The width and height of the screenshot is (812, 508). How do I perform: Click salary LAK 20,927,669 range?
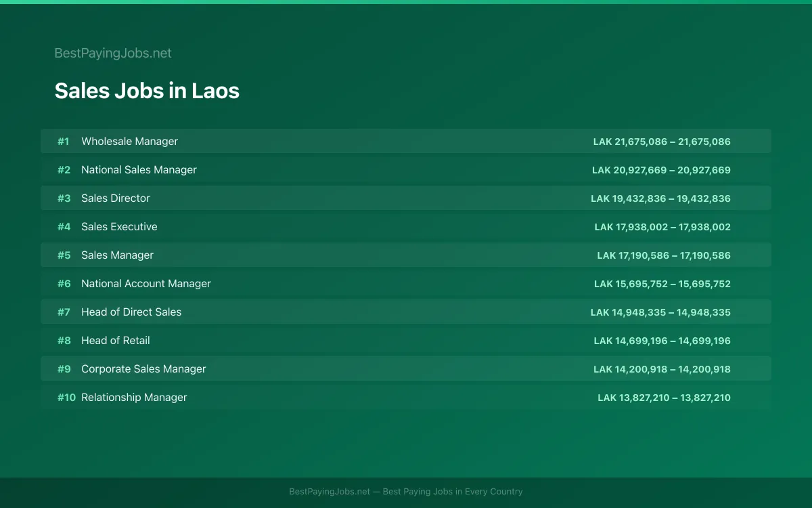(661, 170)
